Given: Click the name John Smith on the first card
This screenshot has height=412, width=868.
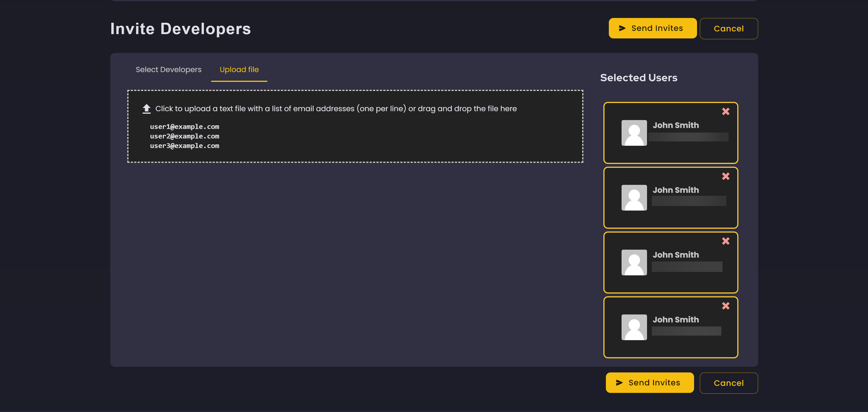Looking at the screenshot, I should coord(676,125).
